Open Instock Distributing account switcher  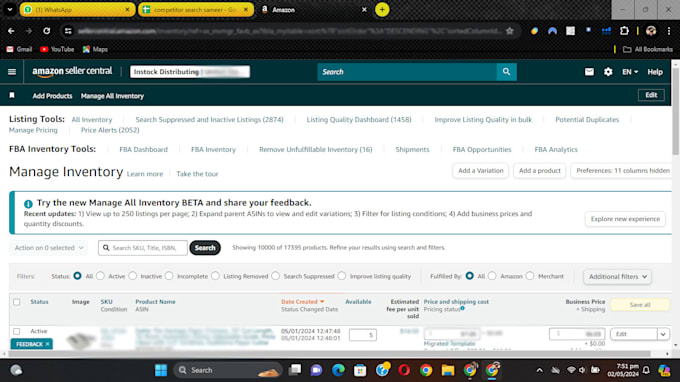point(190,72)
